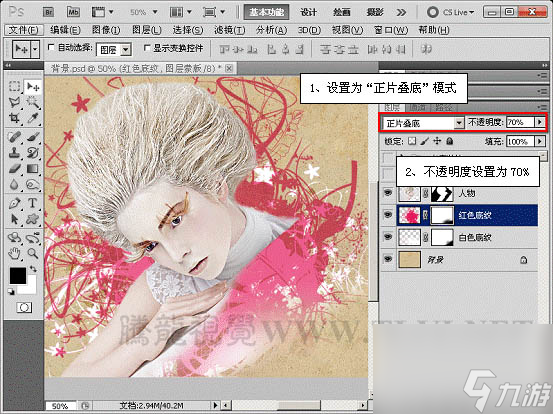Select the History Brush tool
553x414 pixels.
33,152
